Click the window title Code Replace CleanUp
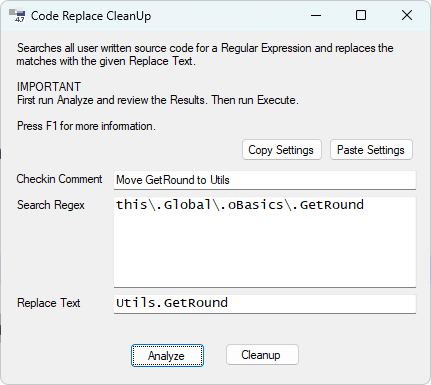 (91, 16)
